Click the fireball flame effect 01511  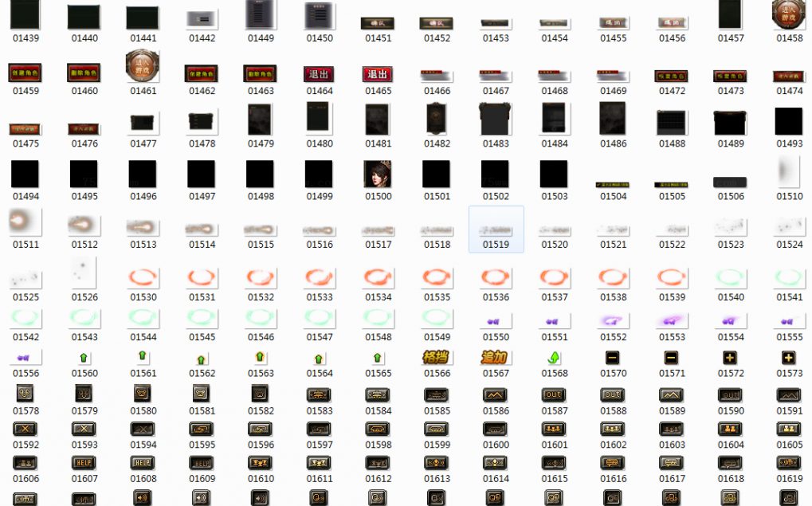click(25, 223)
